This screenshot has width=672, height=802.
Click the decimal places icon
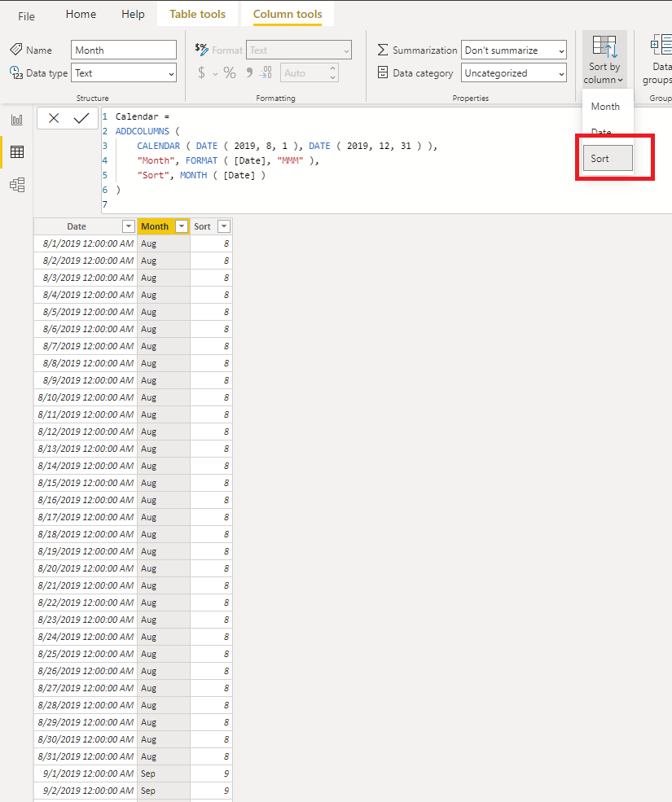(x=266, y=72)
